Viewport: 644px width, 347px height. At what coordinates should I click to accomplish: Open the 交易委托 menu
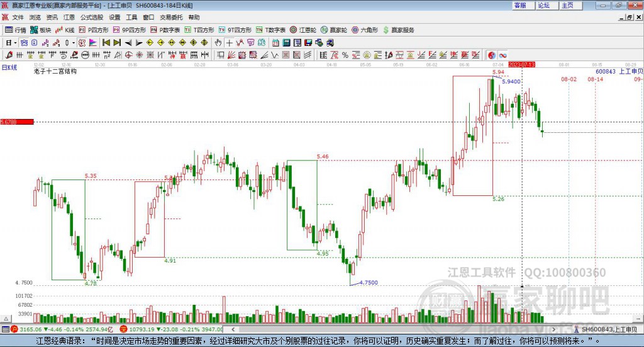(x=171, y=17)
